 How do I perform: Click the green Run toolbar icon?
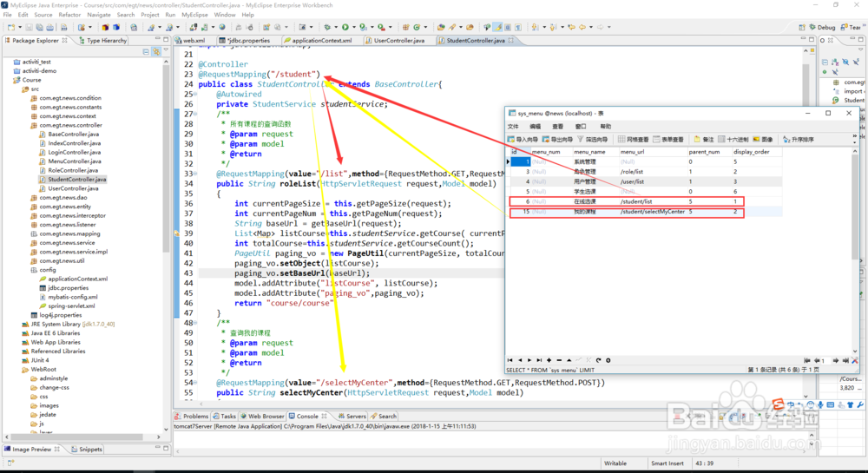(345, 27)
